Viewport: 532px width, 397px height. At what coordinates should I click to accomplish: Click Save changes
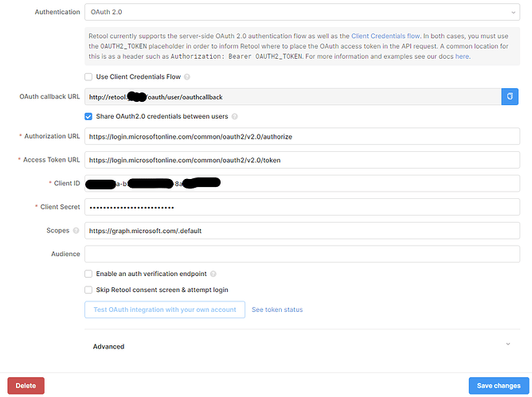[x=499, y=386]
